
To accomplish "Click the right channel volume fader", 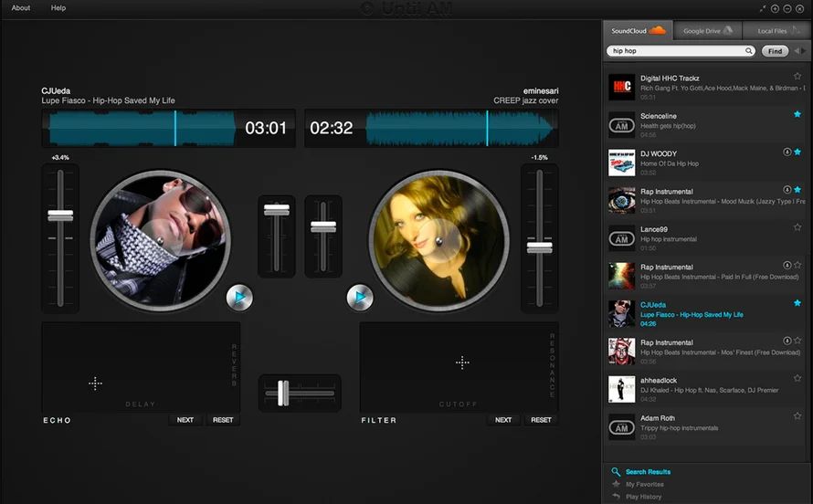I will click(x=323, y=226).
